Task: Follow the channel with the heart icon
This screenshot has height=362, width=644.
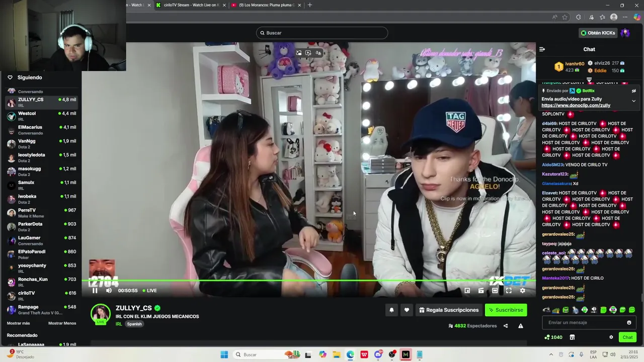Action: (407, 310)
